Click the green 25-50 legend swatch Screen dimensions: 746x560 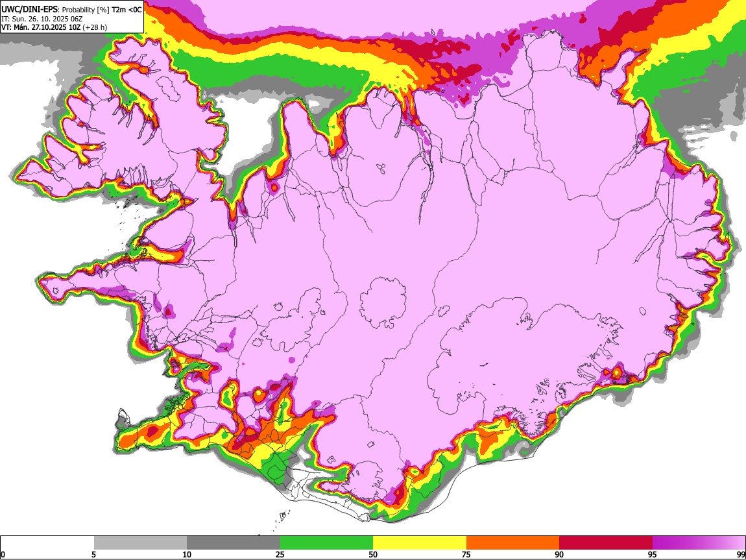[326, 543]
